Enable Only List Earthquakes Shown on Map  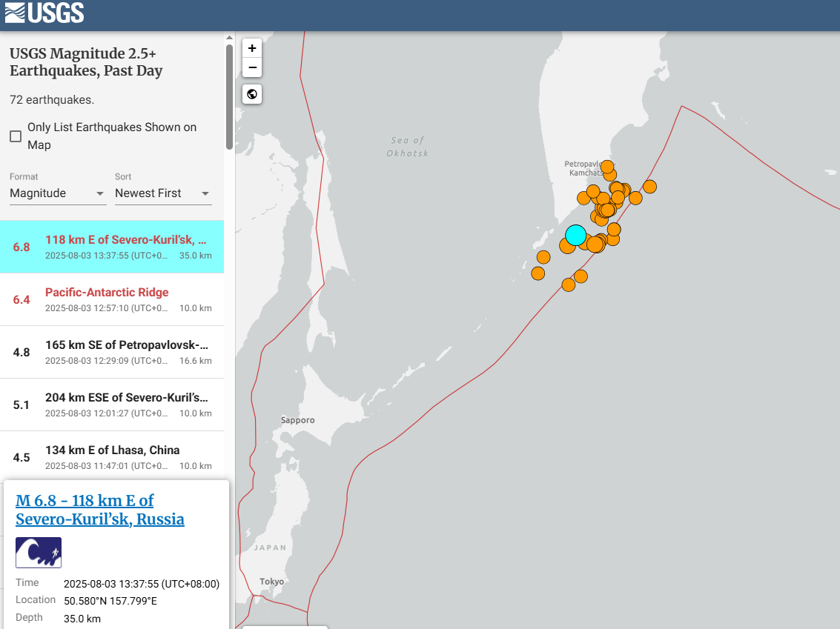[x=16, y=136]
